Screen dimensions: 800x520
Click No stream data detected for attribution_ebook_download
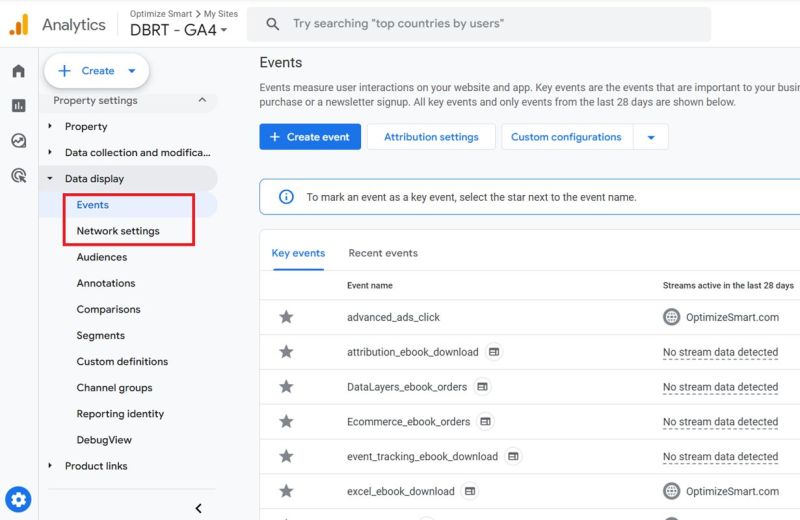pos(720,352)
